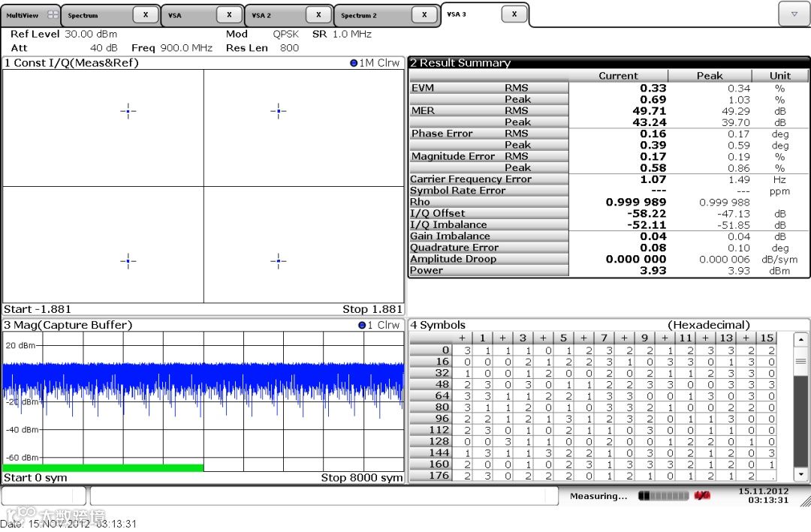The height and width of the screenshot is (532, 811).
Task: Click the MultiView grid icon
Action: coord(53,15)
